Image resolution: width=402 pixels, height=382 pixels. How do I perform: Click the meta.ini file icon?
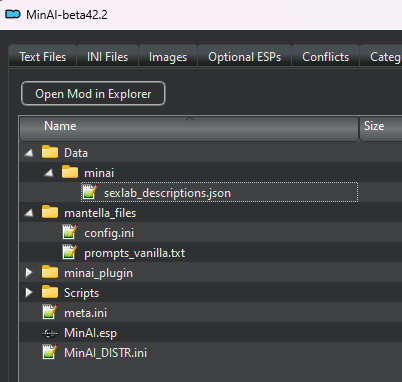tap(50, 312)
